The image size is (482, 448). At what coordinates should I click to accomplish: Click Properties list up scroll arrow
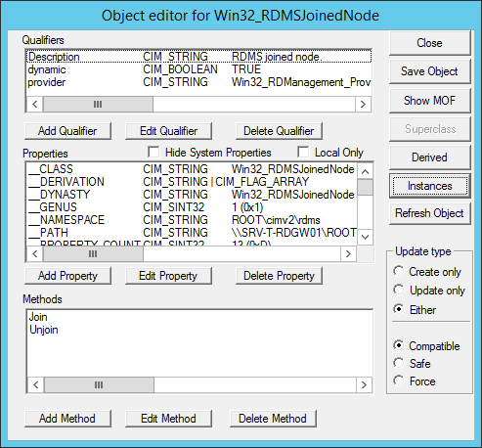click(366, 171)
